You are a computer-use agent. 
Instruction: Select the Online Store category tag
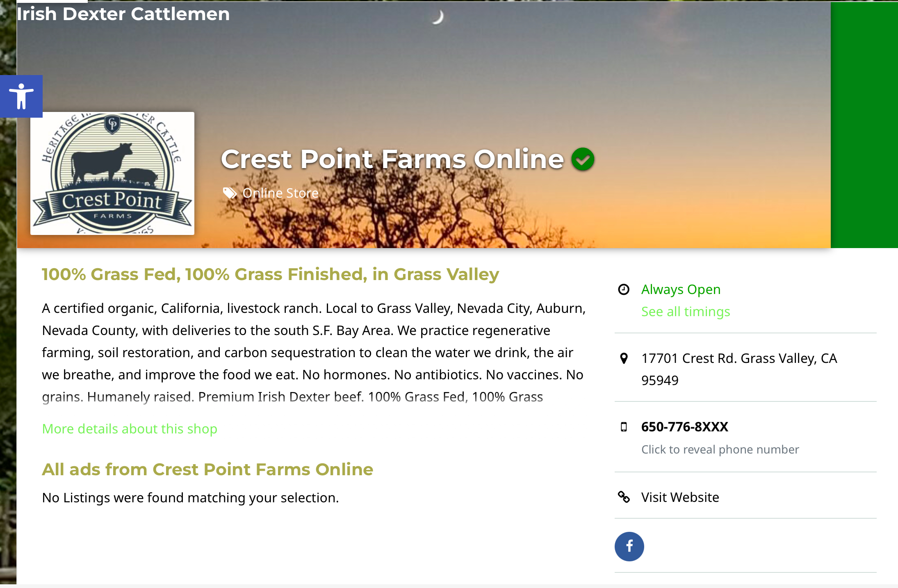[280, 193]
